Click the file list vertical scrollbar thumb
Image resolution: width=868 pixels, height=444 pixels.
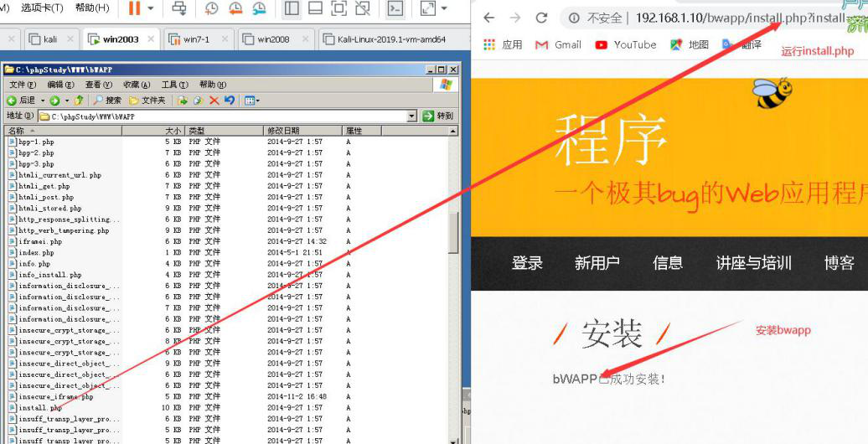point(453,233)
